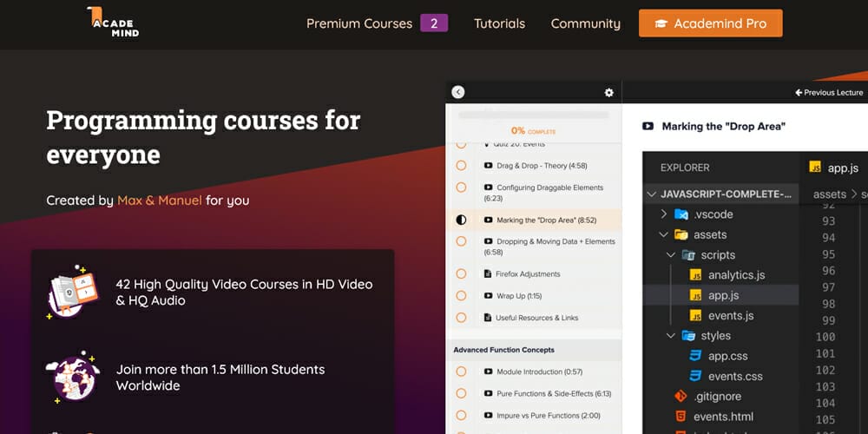Go to Previous Lecture

(x=829, y=93)
